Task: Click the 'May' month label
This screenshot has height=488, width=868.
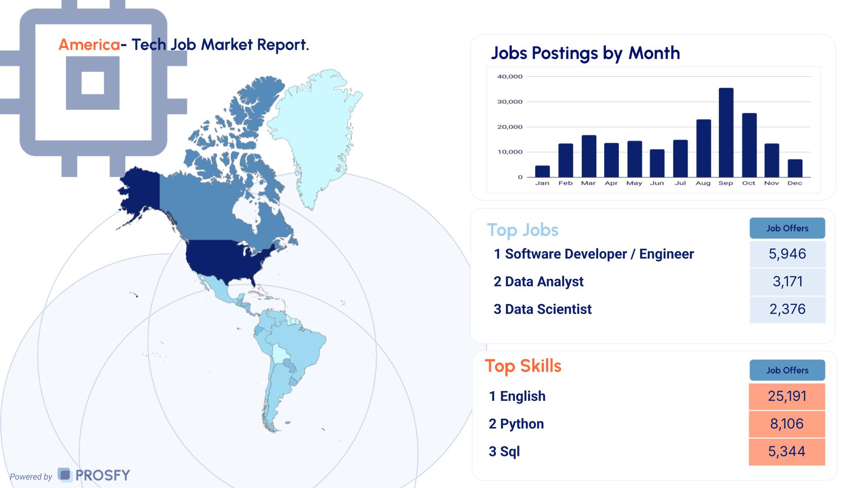Action: (x=634, y=183)
